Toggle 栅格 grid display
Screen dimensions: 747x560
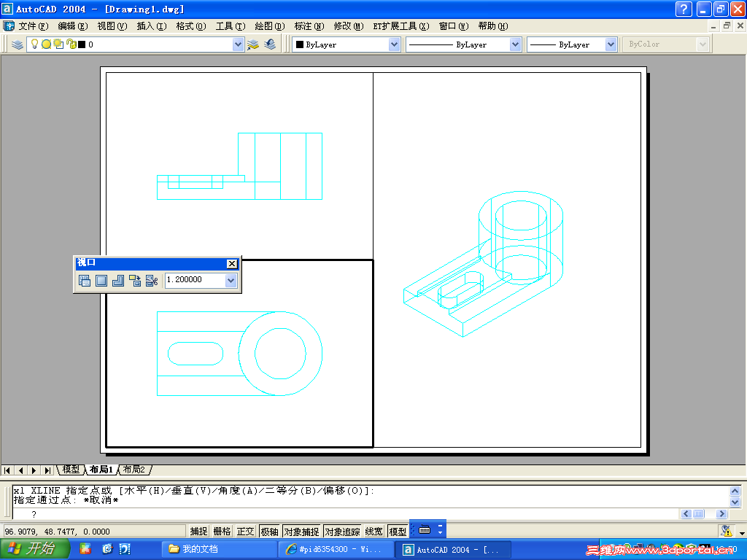(222, 532)
